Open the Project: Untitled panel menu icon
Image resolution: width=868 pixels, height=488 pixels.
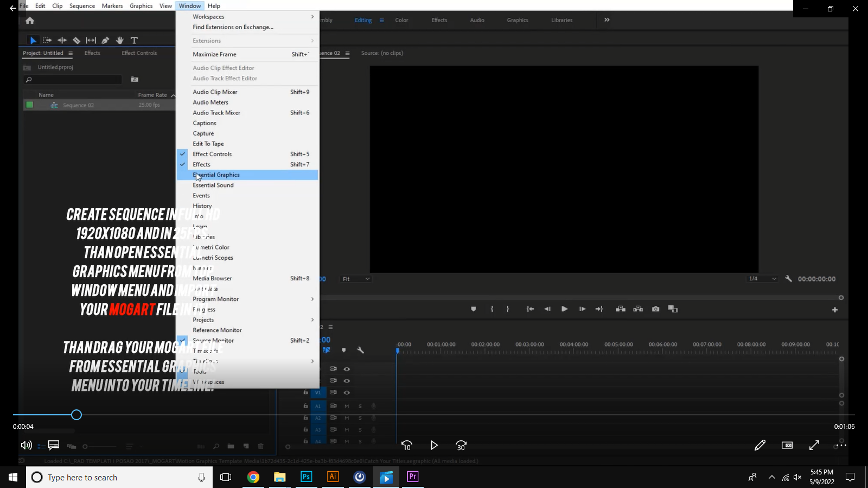[71, 53]
